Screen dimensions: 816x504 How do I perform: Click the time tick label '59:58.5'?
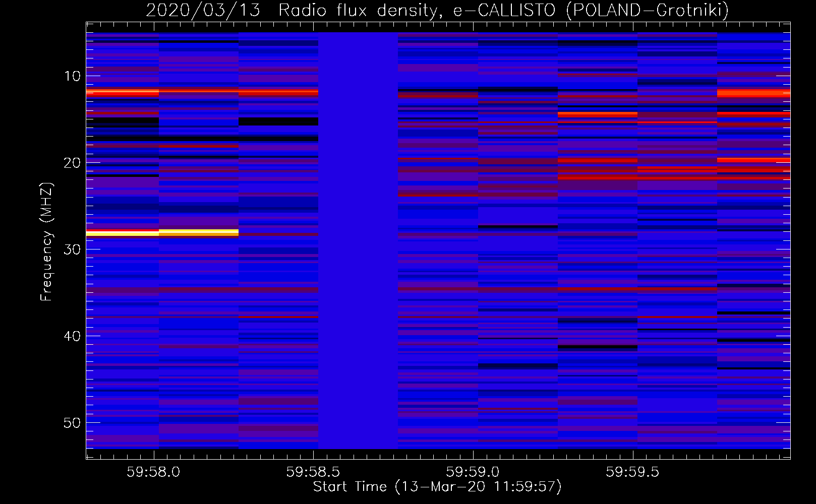point(313,472)
